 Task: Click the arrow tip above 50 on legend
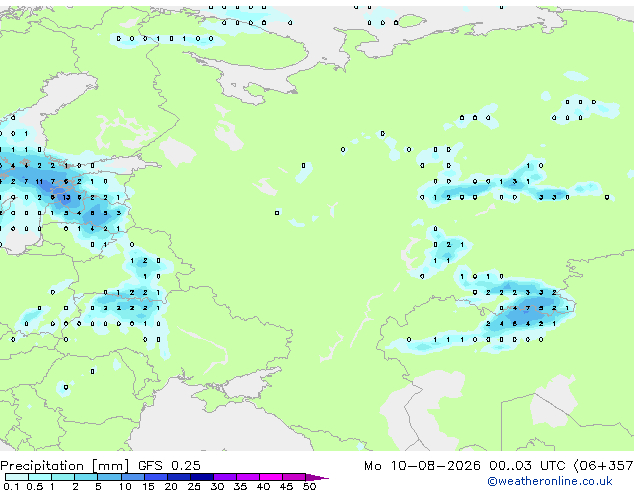[x=317, y=477]
